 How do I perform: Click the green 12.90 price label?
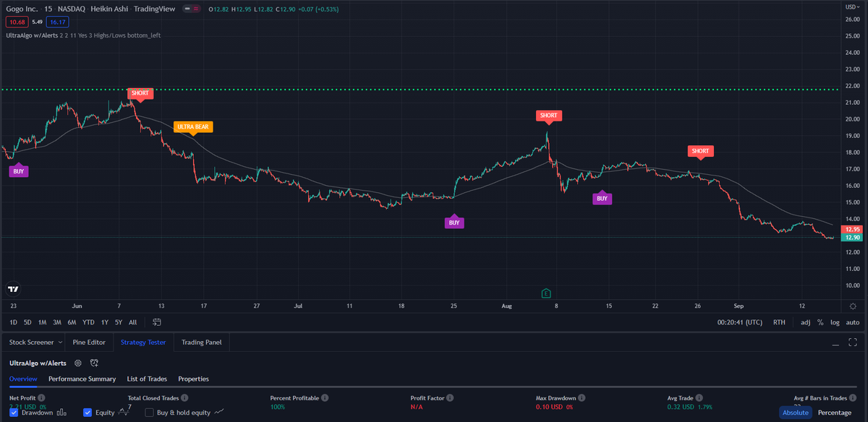point(851,238)
